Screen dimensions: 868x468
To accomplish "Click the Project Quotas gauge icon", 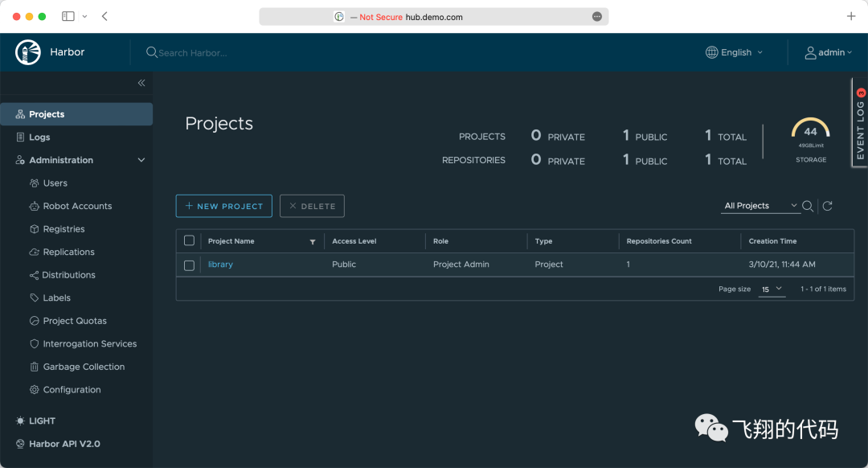I will point(35,321).
